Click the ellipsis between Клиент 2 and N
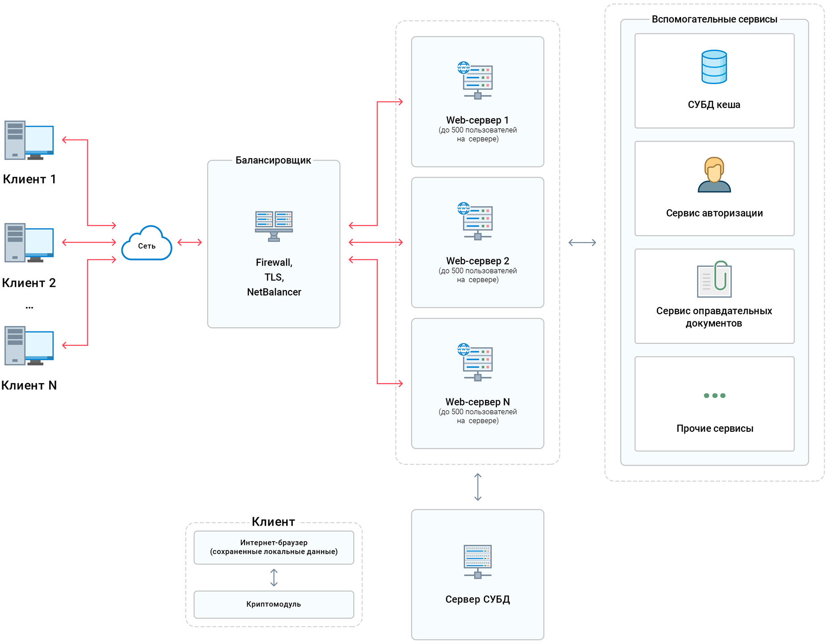The height and width of the screenshot is (644, 828). click(x=29, y=307)
